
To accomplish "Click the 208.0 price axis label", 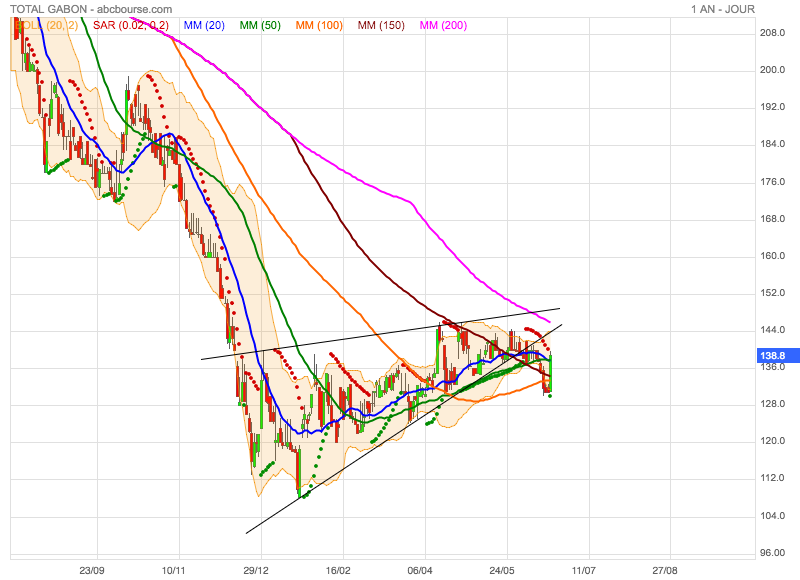I will (x=772, y=33).
